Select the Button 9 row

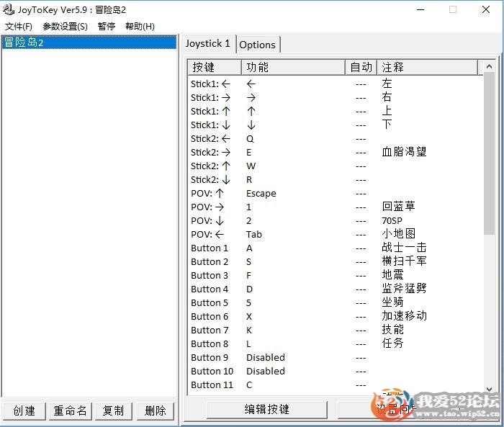click(336, 357)
